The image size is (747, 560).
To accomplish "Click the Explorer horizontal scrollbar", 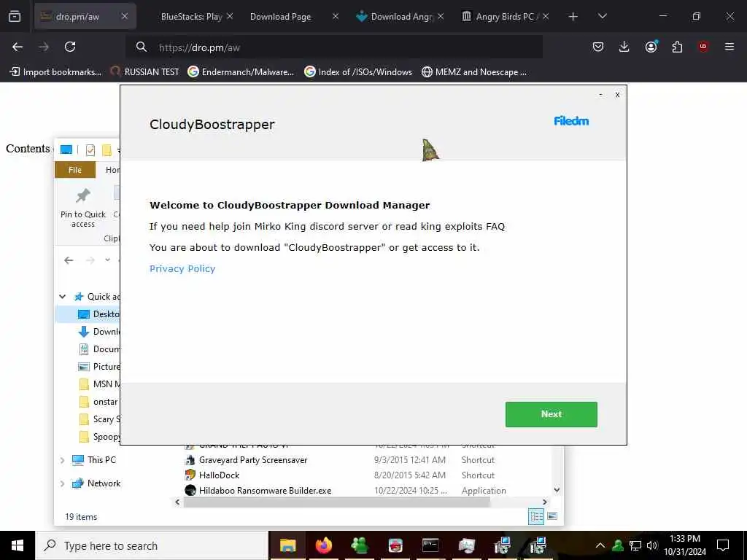I will [337, 502].
